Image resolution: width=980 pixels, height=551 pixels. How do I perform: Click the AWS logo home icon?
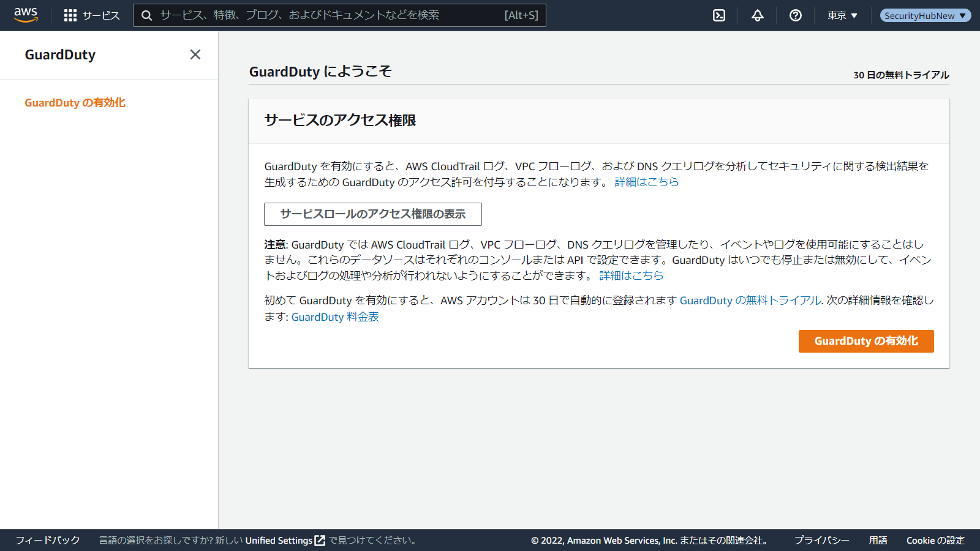26,15
